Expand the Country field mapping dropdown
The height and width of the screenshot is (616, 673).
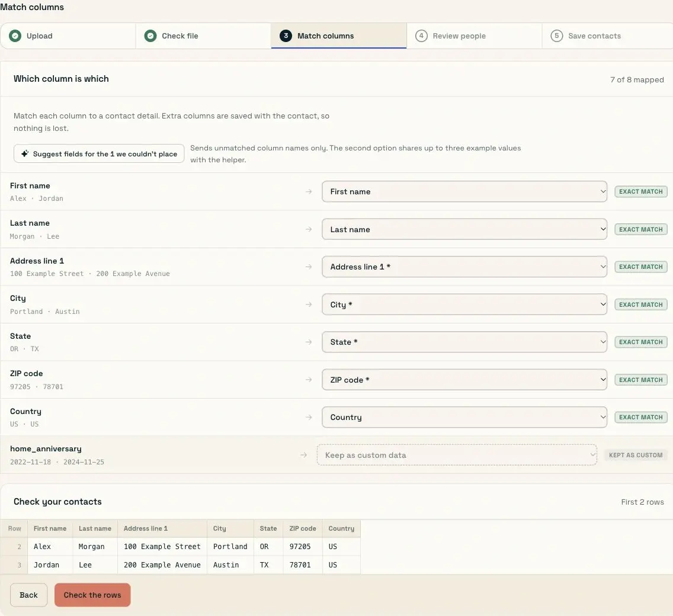pos(464,417)
